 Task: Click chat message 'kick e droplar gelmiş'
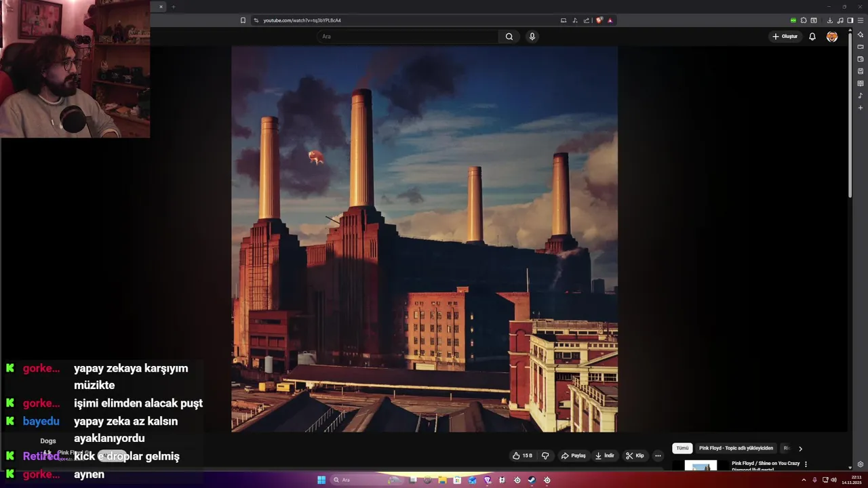click(x=127, y=456)
